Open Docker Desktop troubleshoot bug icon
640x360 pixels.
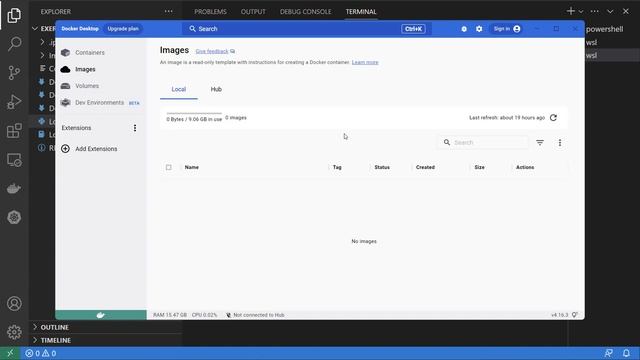[x=464, y=29]
